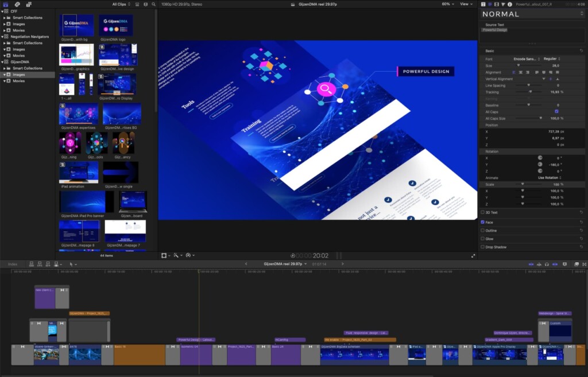
Task: Uncheck the All Caps checkbox
Action: tap(556, 111)
